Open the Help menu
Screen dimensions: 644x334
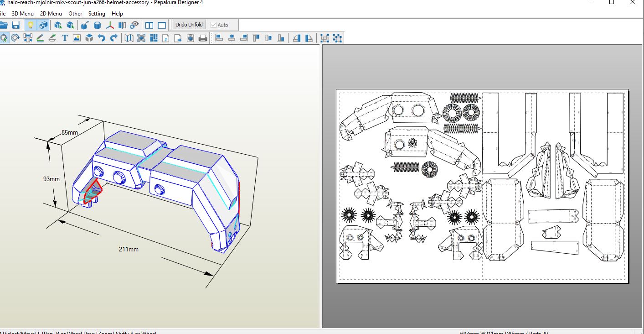coord(117,14)
